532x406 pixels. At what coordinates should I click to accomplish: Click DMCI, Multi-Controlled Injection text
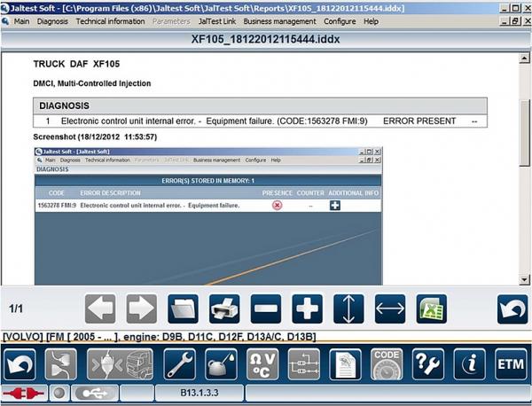click(x=92, y=83)
